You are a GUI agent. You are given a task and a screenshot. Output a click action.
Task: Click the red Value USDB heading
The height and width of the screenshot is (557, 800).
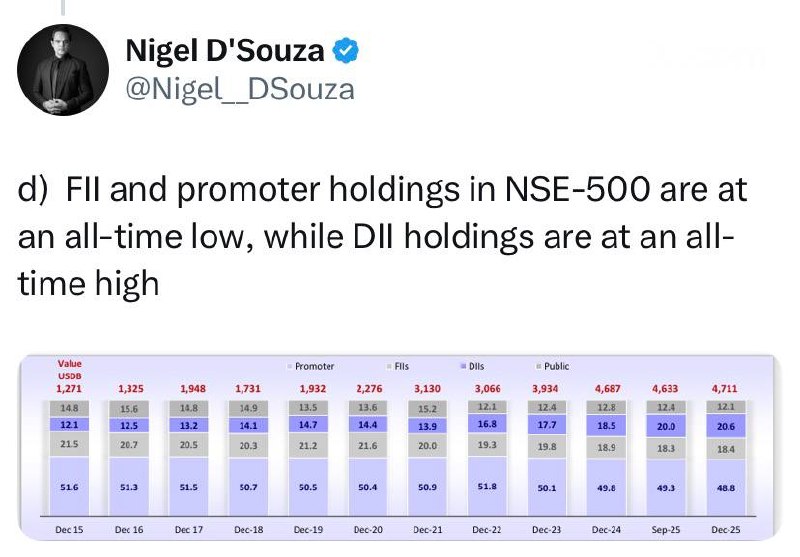click(x=70, y=369)
